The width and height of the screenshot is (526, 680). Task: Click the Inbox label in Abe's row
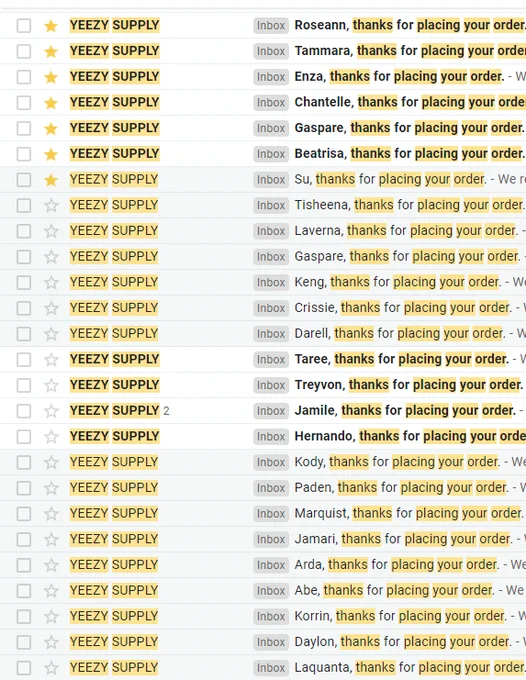tap(271, 591)
